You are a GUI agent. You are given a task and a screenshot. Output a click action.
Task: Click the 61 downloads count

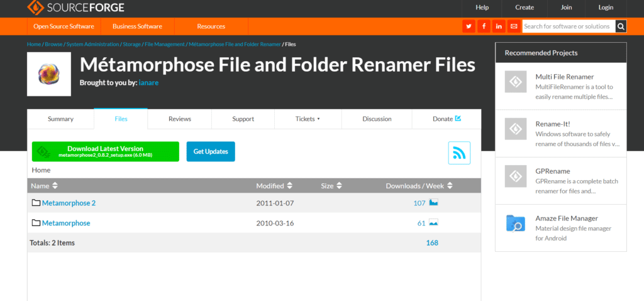point(421,223)
